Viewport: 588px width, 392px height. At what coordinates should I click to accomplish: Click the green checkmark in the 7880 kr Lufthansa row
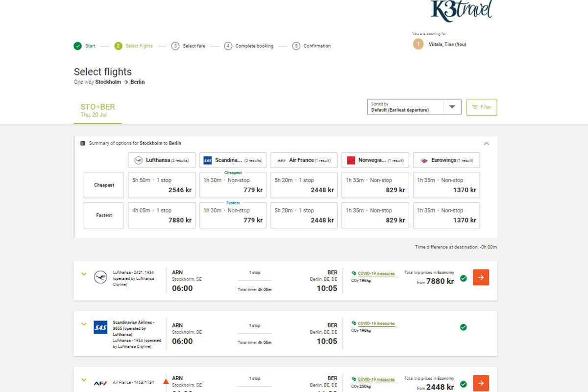tap(464, 278)
